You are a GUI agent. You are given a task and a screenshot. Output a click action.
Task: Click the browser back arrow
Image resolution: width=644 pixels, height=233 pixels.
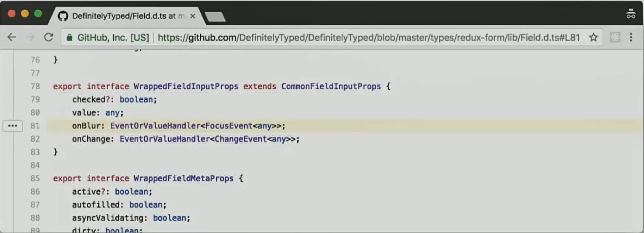[12, 37]
